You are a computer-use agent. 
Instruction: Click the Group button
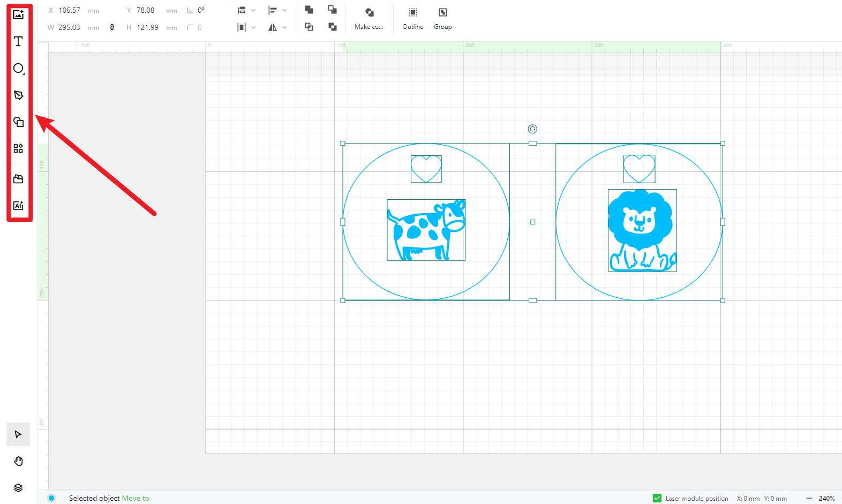(442, 18)
